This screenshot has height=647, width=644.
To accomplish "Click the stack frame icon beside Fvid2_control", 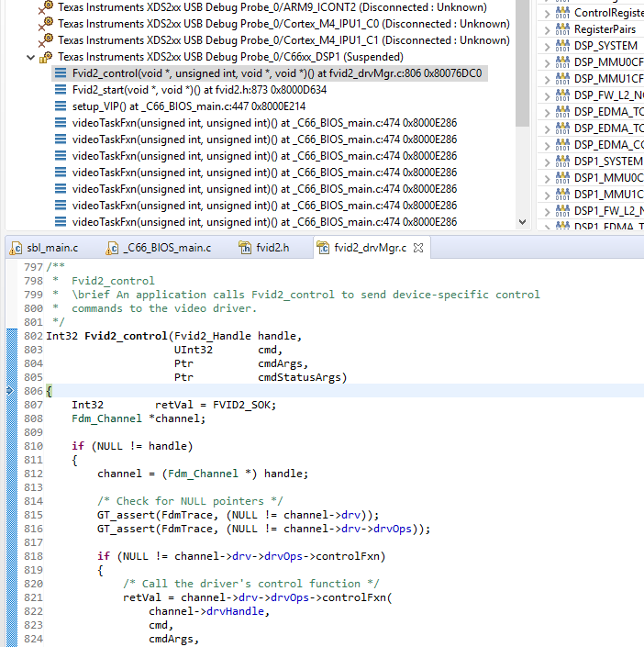I will (61, 73).
